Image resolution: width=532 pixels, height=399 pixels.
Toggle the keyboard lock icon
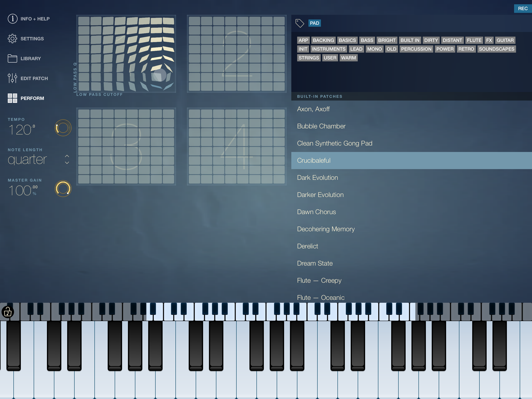point(8,312)
